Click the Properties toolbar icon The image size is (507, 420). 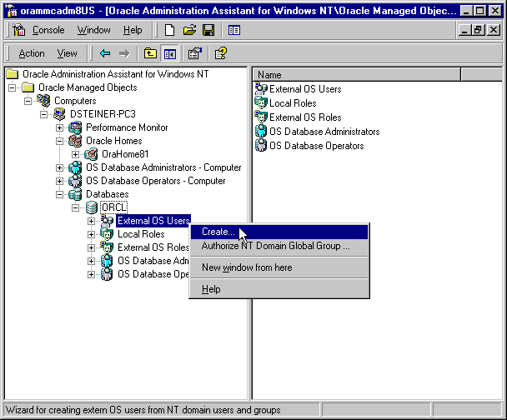pos(194,53)
